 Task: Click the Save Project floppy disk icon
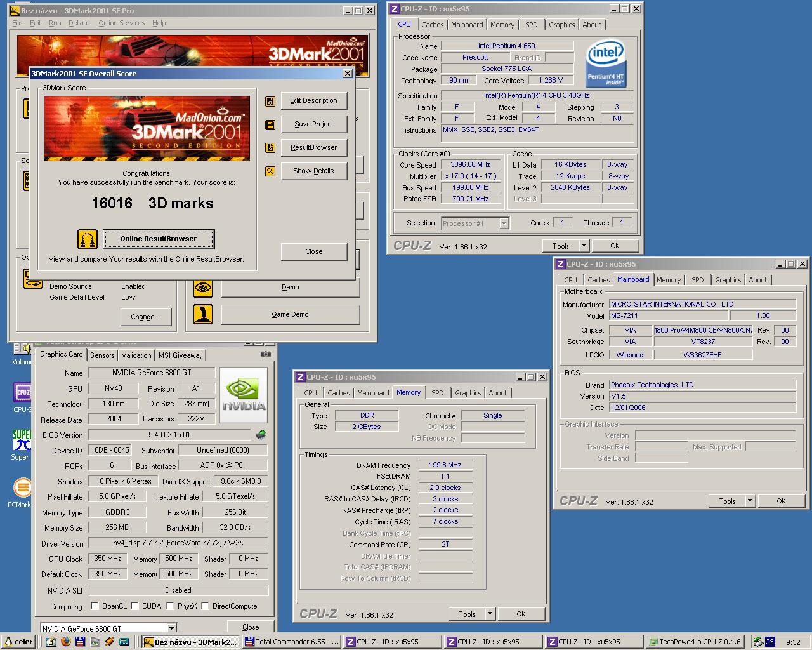click(270, 124)
